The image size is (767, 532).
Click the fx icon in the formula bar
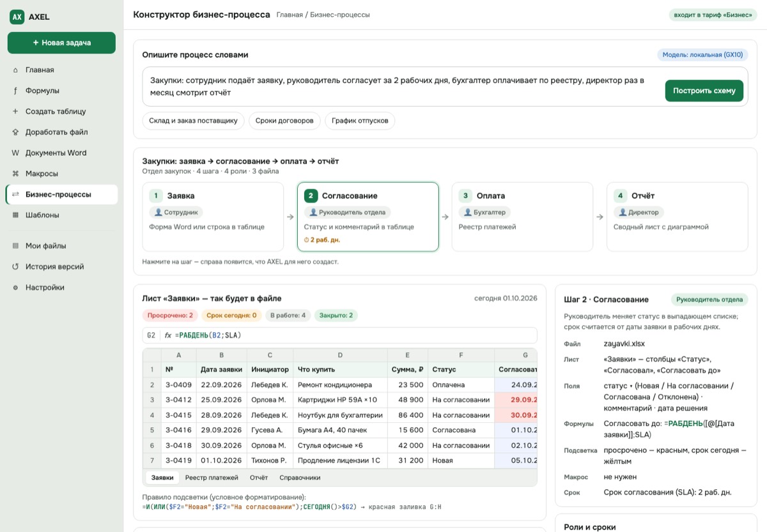click(168, 335)
